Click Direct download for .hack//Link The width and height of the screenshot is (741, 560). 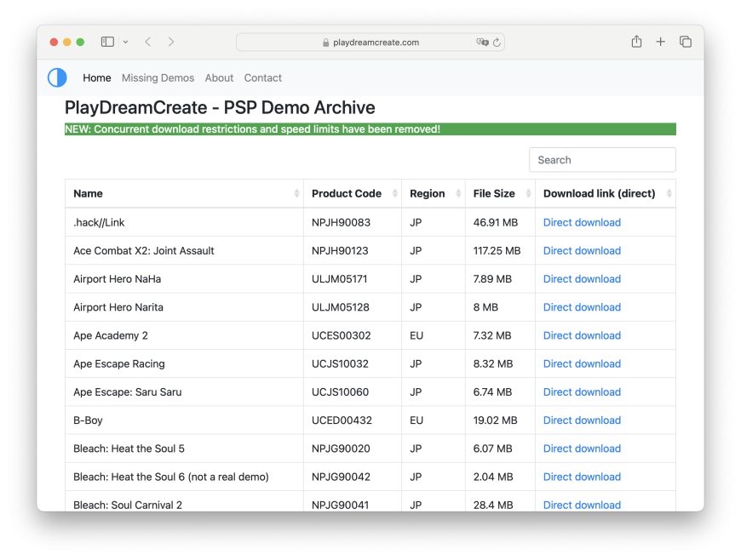[x=582, y=222]
